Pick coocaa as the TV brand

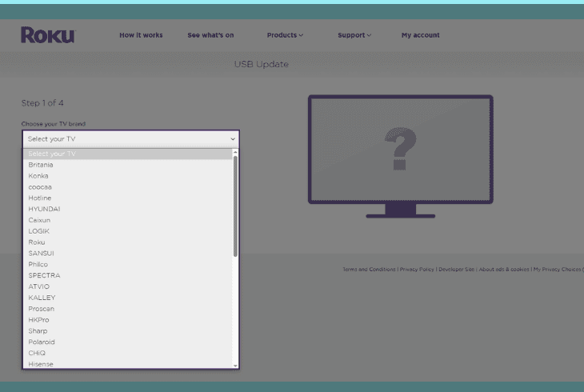coord(128,187)
